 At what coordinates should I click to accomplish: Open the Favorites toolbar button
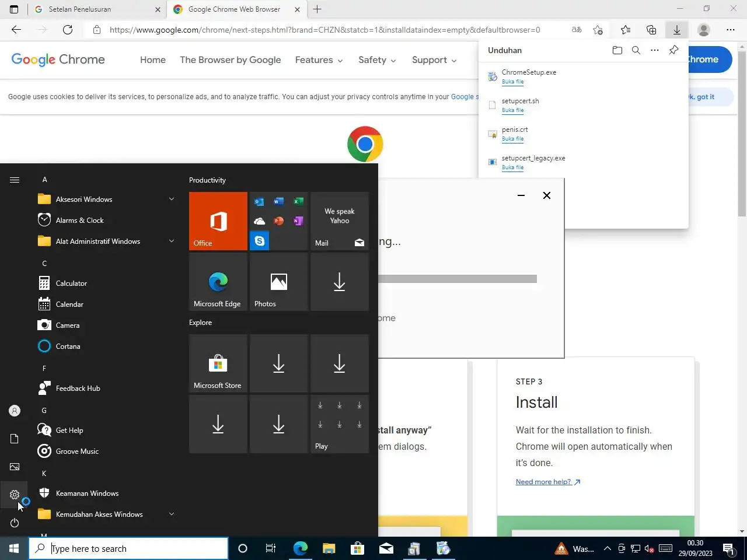(626, 30)
